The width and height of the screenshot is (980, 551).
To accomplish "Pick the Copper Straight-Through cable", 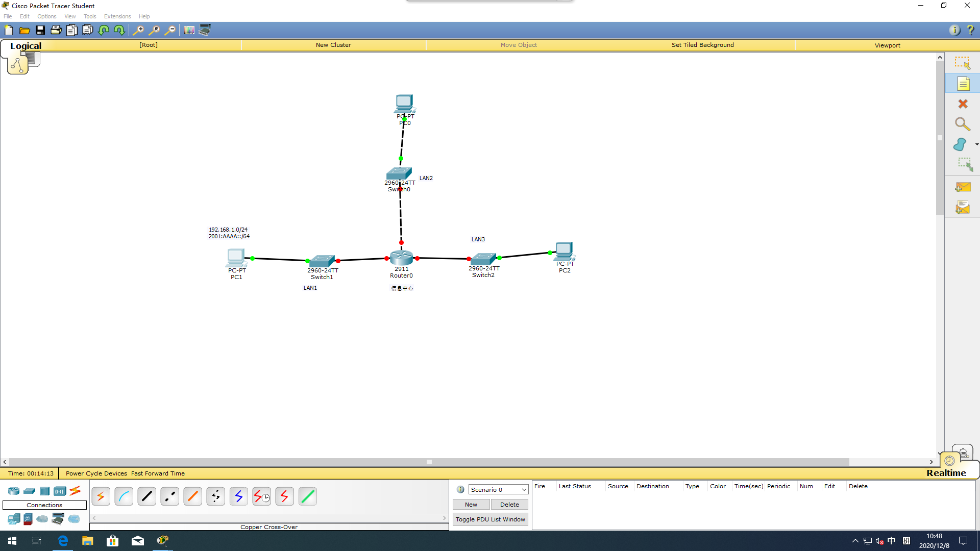I will [x=146, y=496].
